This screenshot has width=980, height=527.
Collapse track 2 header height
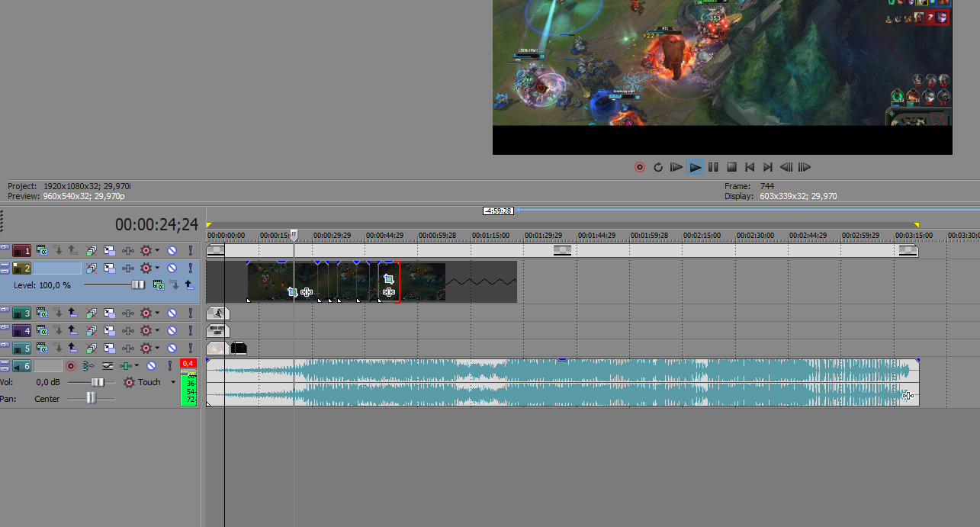(5, 265)
